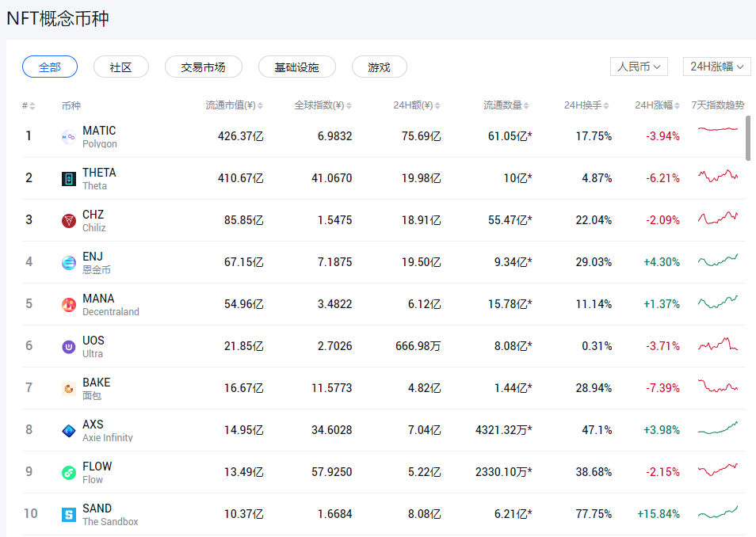Open the FLOW coin name link
Image resolution: width=756 pixels, height=537 pixels.
tap(97, 467)
